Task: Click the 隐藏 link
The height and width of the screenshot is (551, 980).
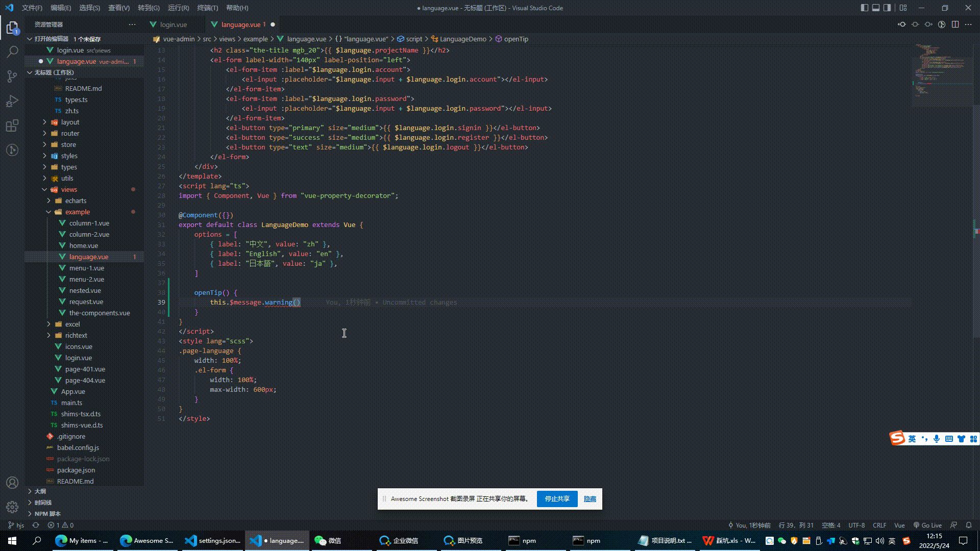Action: coord(590,498)
